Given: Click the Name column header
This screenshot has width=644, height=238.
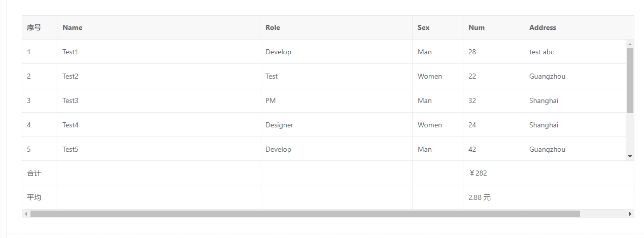Looking at the screenshot, I should [x=73, y=28].
